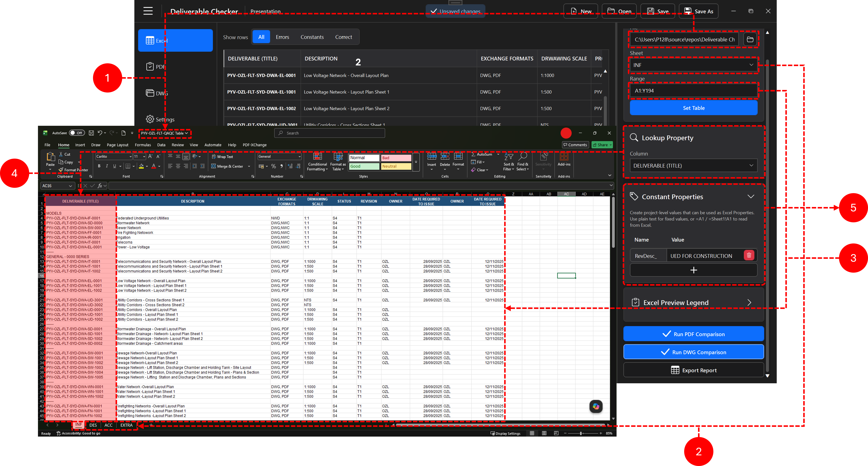Toggle Underline formatting in Excel
Image resolution: width=868 pixels, height=466 pixels.
115,166
